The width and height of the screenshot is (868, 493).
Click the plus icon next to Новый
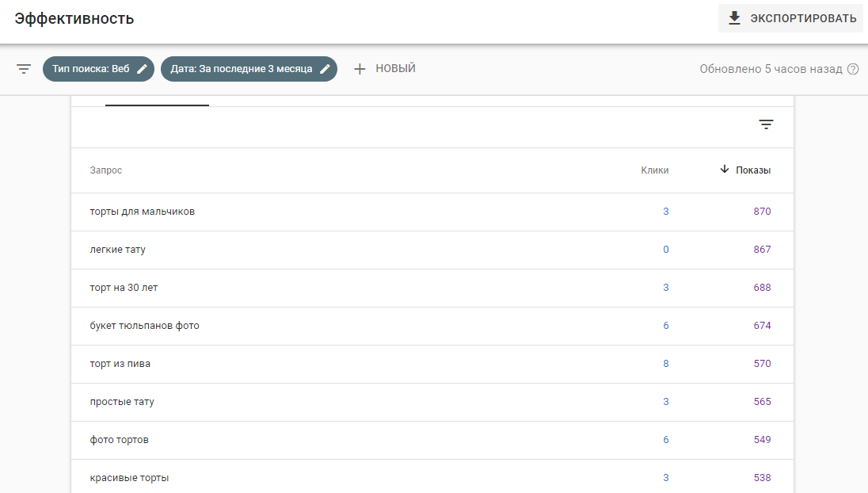click(x=360, y=69)
